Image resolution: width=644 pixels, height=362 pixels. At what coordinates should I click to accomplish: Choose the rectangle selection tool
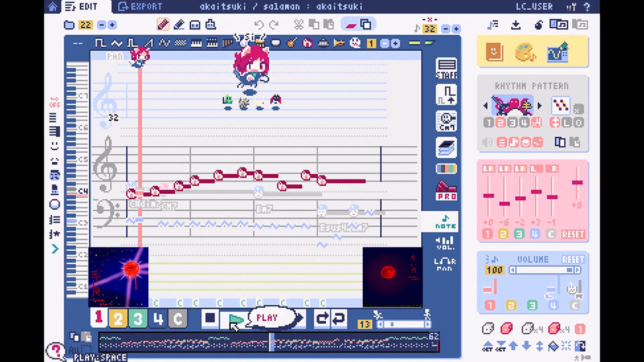coord(195,25)
